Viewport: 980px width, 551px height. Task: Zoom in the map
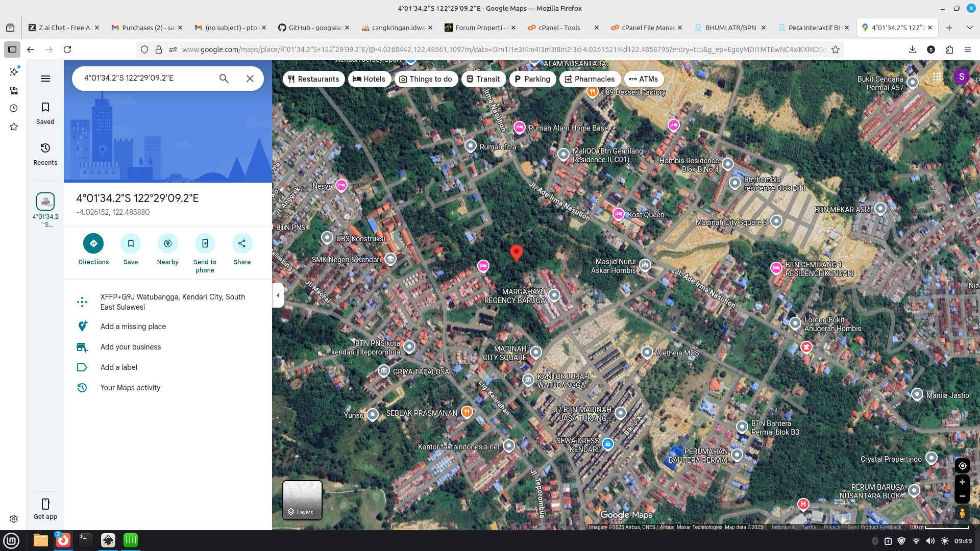(x=962, y=482)
